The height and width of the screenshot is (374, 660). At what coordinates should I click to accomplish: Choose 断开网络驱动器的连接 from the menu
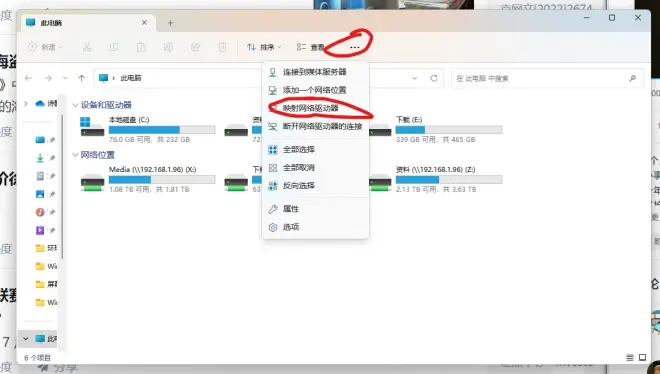click(315, 126)
